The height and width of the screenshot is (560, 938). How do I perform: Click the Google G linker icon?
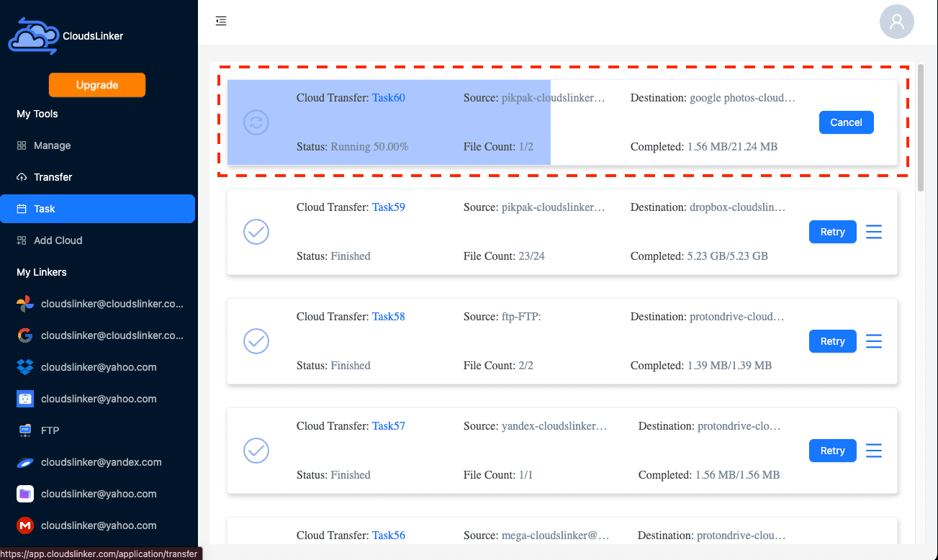pyautogui.click(x=25, y=335)
